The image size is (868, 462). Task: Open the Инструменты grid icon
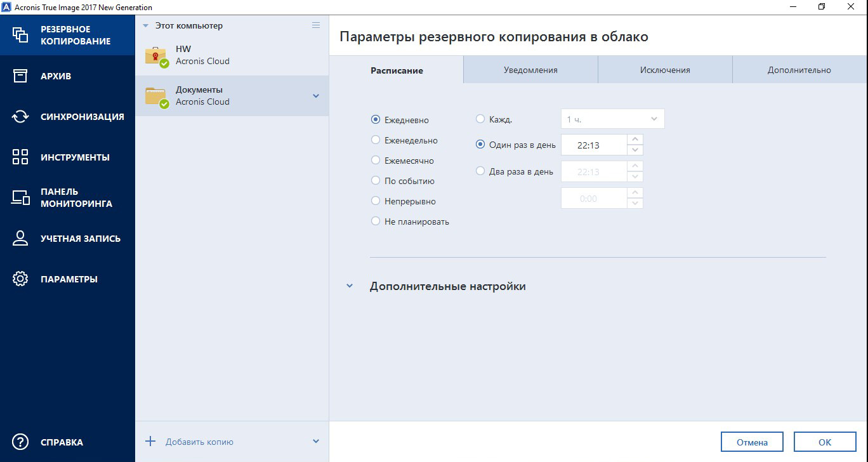coord(20,157)
